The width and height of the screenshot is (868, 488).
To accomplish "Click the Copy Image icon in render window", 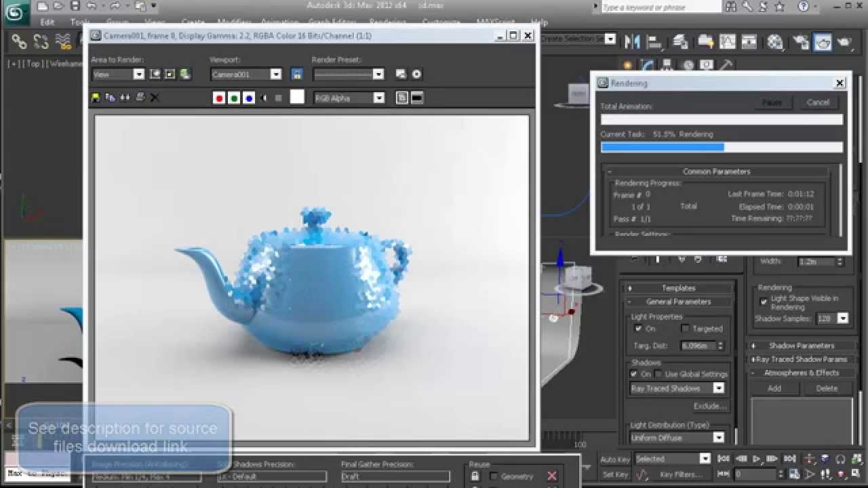I will [x=111, y=98].
